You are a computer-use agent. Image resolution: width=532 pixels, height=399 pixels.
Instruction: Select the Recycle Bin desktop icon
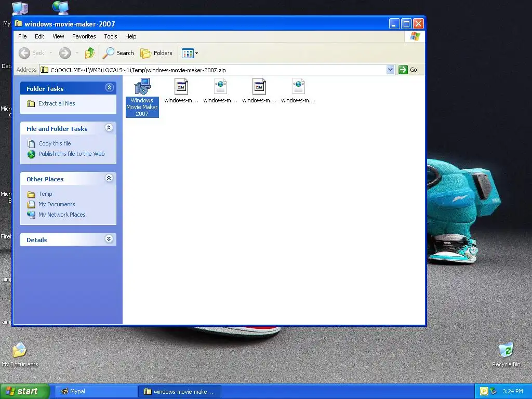tap(506, 354)
